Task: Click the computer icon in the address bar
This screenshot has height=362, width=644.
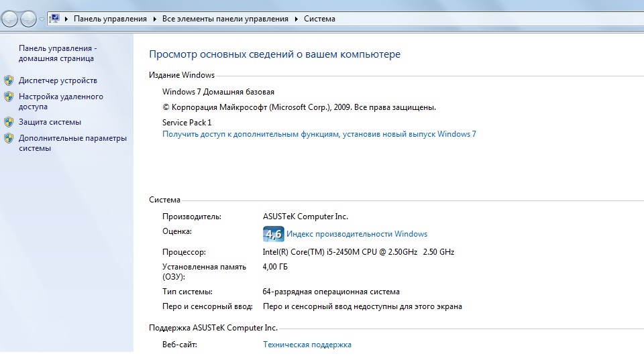Action: click(54, 19)
